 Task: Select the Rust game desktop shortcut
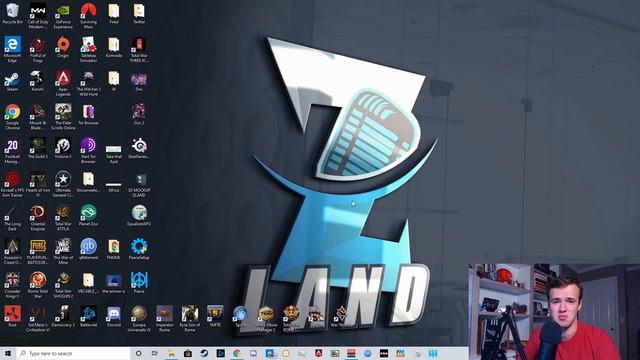tap(12, 317)
